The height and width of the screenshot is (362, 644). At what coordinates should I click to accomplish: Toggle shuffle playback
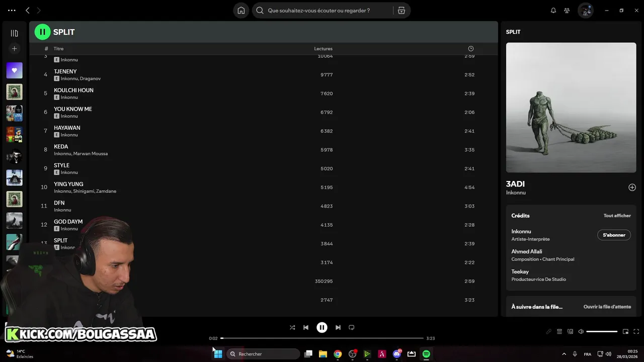tap(292, 327)
